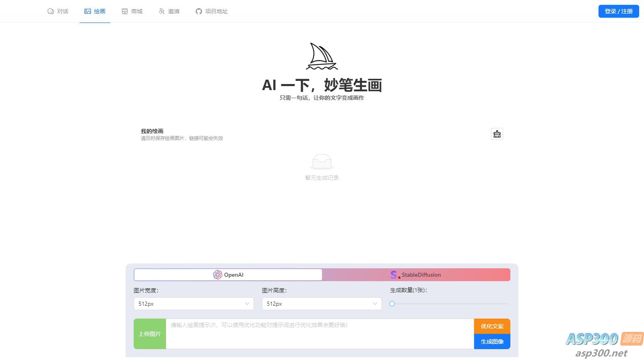The height and width of the screenshot is (362, 644).
Task: Click the chevron on the height selector
Action: (375, 304)
